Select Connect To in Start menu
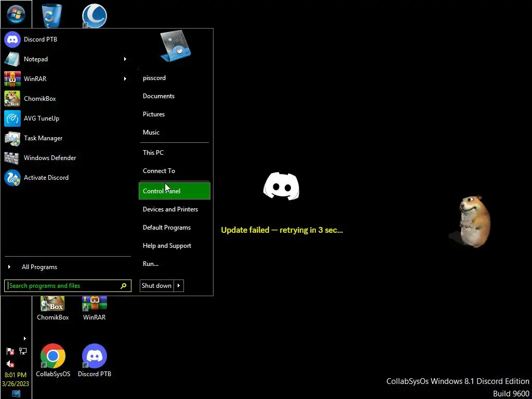 click(x=175, y=170)
